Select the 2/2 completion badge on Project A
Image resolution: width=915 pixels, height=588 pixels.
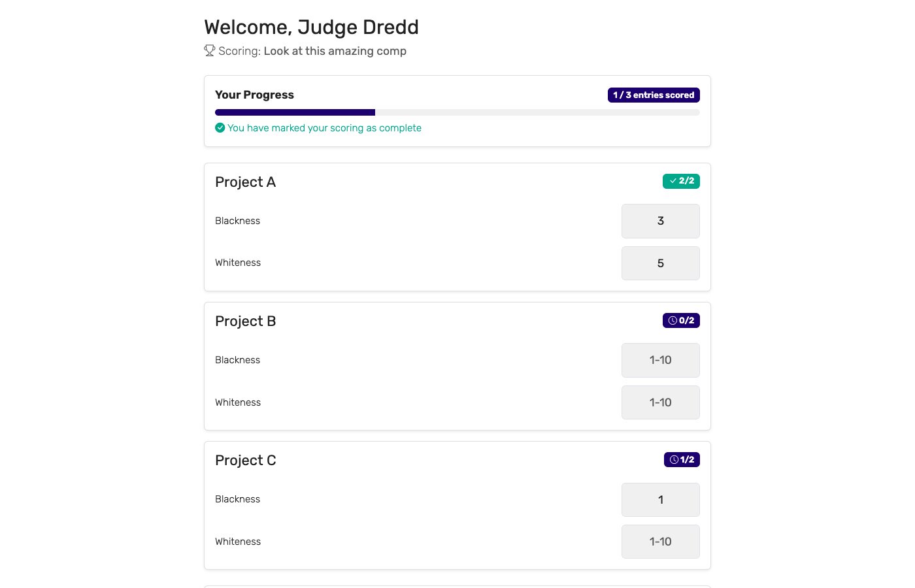681,181
